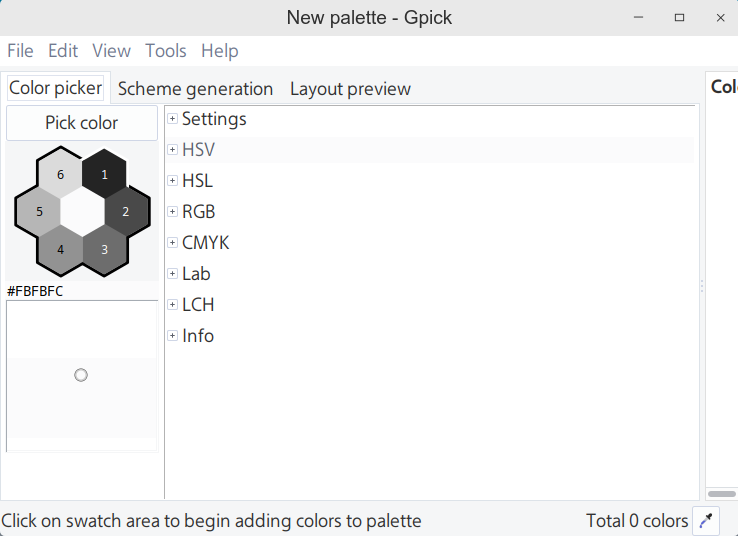Select hexagon swatch number 6
The height and width of the screenshot is (536, 738).
[60, 175]
